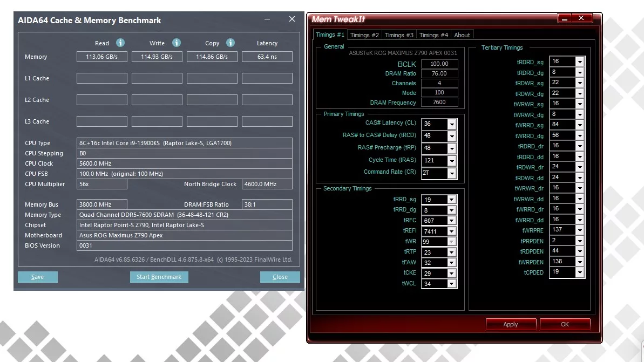
Task: Open the tRDWR_sg dropdown
Action: (580, 83)
